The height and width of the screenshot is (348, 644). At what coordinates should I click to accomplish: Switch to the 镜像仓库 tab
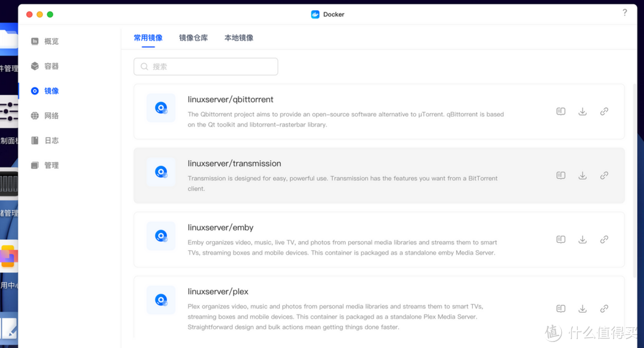tap(193, 37)
